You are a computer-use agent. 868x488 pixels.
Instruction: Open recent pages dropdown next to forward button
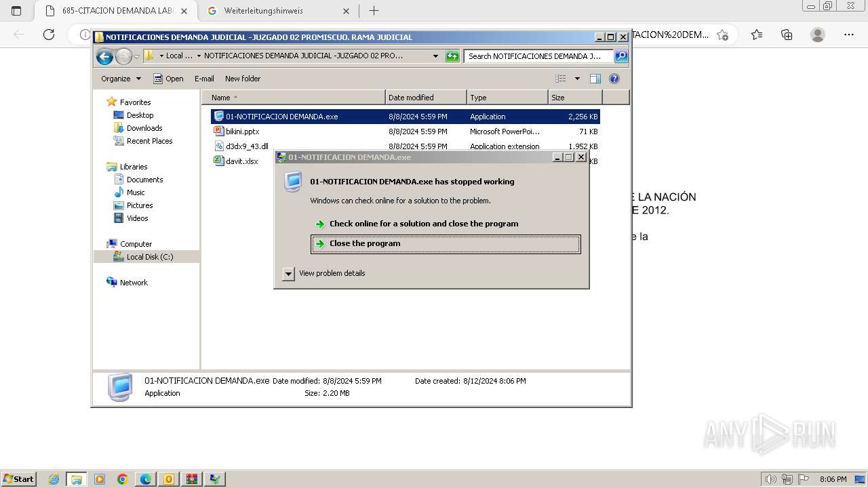[x=136, y=56]
